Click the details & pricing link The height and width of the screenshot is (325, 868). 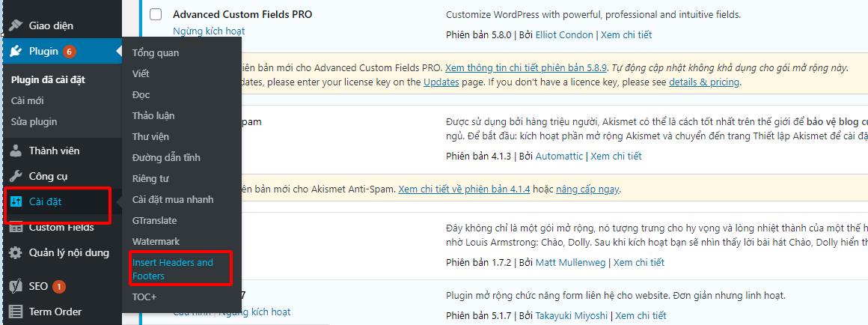[703, 82]
